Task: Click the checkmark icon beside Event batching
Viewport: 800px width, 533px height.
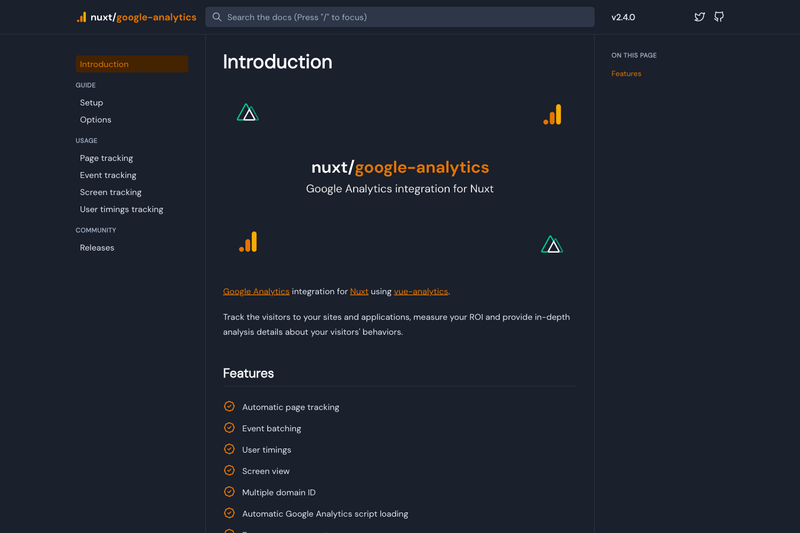Action: [x=229, y=428]
